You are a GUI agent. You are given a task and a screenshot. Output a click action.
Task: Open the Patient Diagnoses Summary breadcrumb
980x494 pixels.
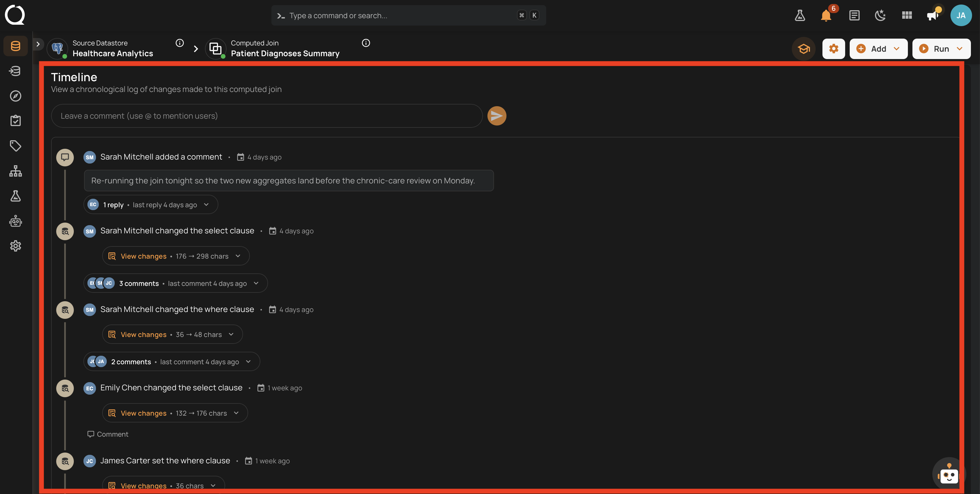[285, 54]
